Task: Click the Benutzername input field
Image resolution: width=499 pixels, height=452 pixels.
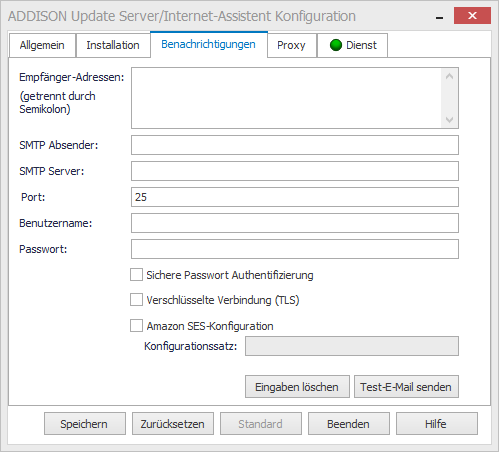Action: tap(295, 223)
